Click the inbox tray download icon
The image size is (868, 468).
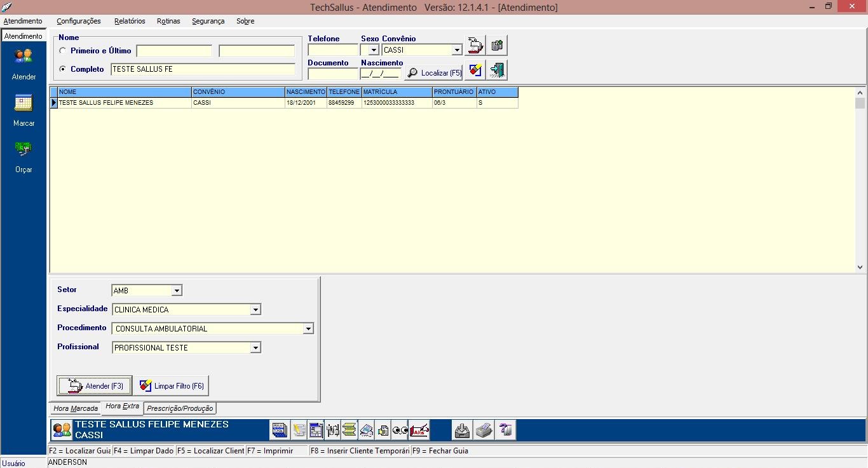pyautogui.click(x=462, y=431)
